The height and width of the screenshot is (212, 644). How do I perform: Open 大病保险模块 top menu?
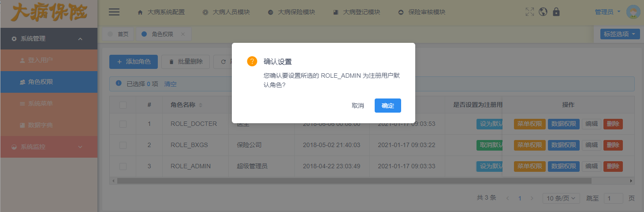[291, 12]
